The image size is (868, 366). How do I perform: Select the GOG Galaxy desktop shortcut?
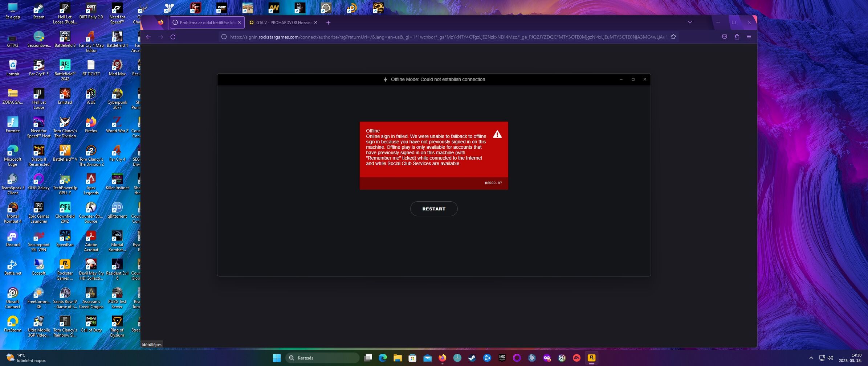[x=39, y=182]
